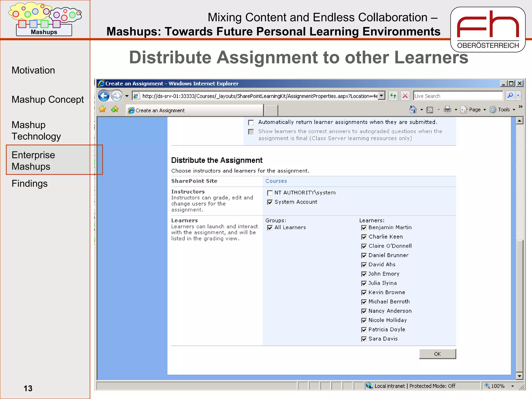Expand the Home button dropdown arrow

tap(421, 110)
